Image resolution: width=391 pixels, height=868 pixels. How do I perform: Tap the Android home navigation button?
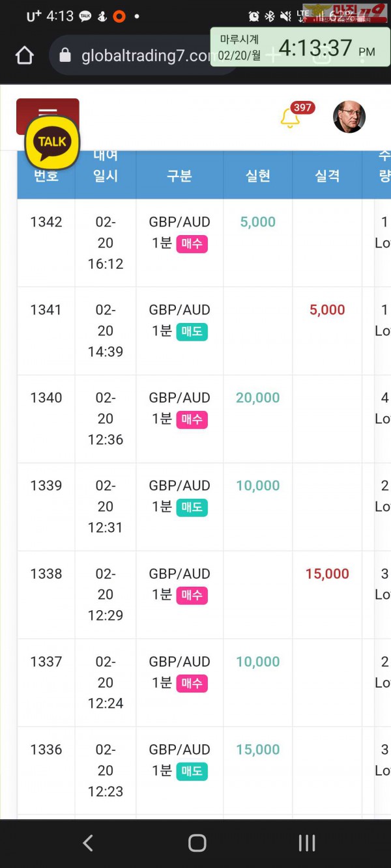(x=197, y=843)
